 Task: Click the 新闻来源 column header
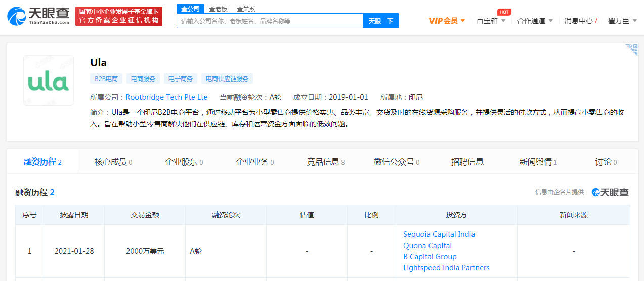[574, 215]
